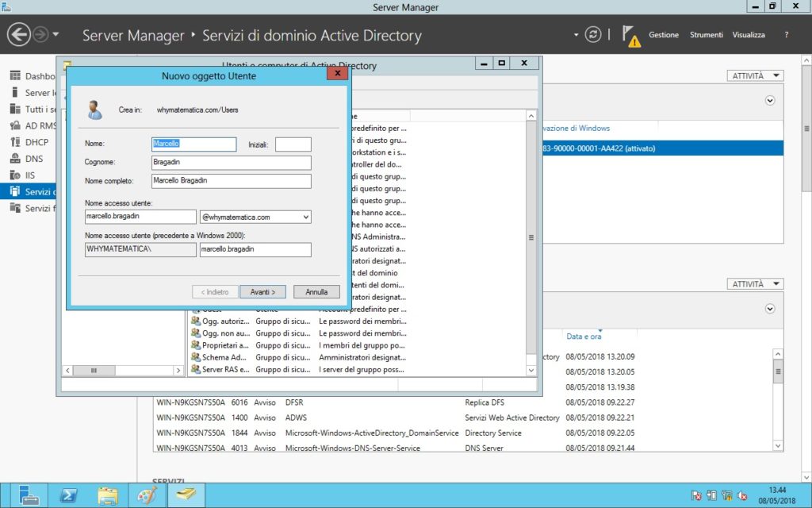Open upper ATTIVITÀ dropdown
This screenshot has width=812, height=508.
(755, 75)
